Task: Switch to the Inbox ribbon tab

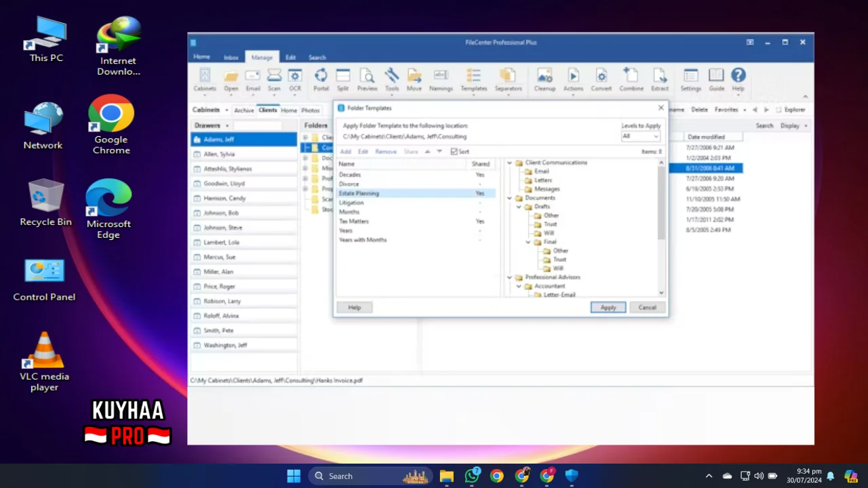Action: (231, 58)
